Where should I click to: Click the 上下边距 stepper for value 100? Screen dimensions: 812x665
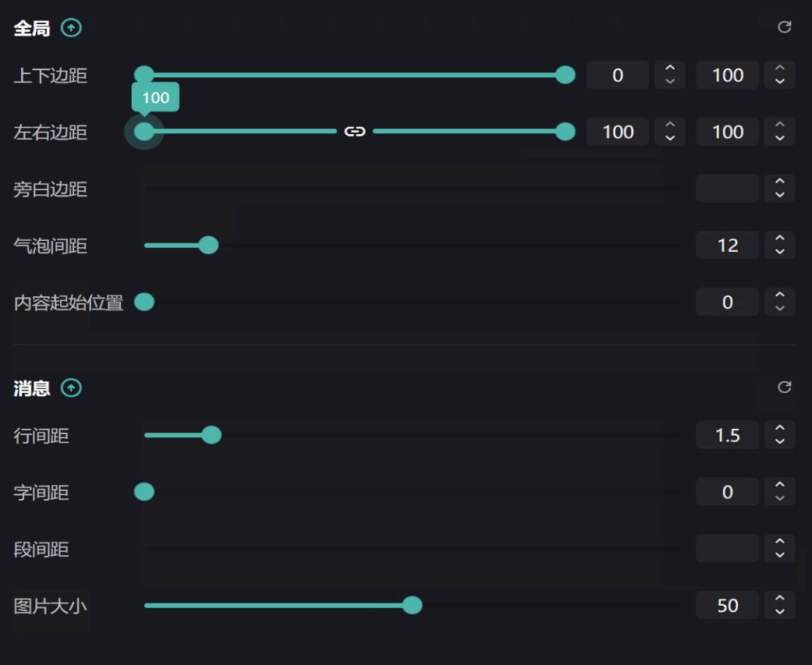(x=780, y=75)
